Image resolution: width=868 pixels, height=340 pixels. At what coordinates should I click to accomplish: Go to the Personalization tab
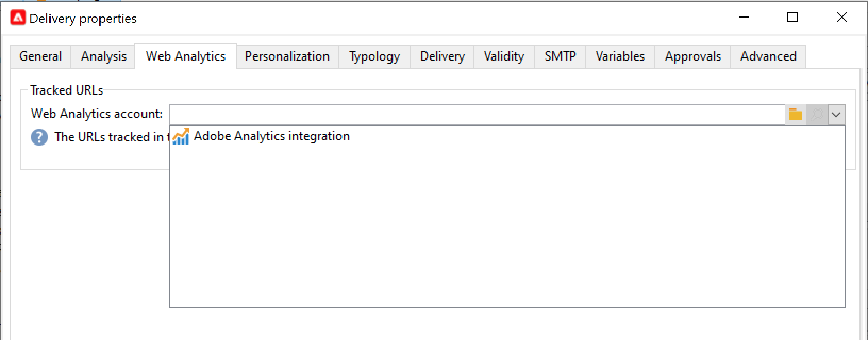287,56
